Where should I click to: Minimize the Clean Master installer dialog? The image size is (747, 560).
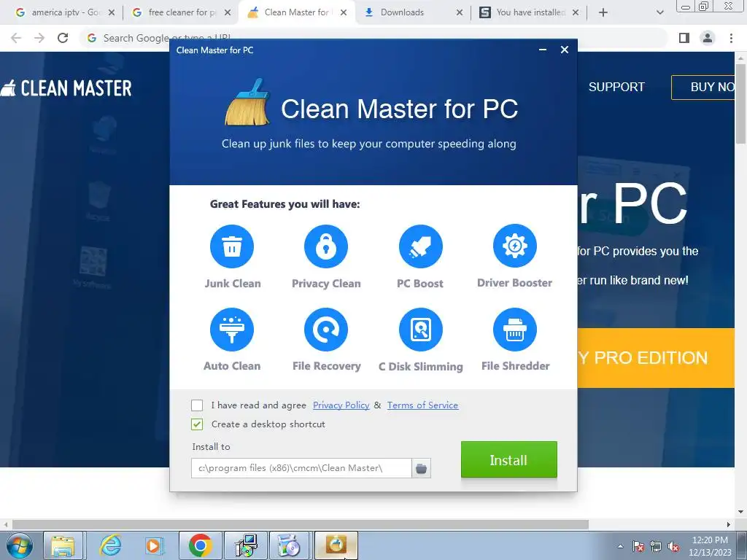pyautogui.click(x=543, y=50)
